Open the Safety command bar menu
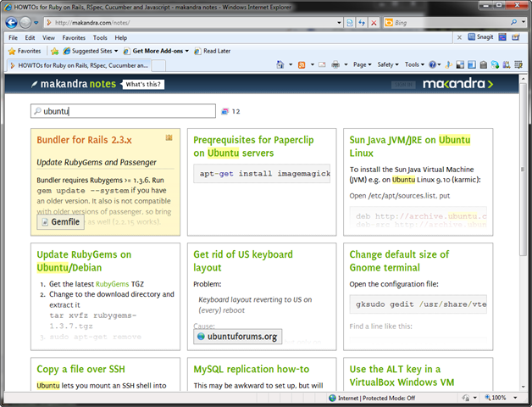 click(388, 64)
